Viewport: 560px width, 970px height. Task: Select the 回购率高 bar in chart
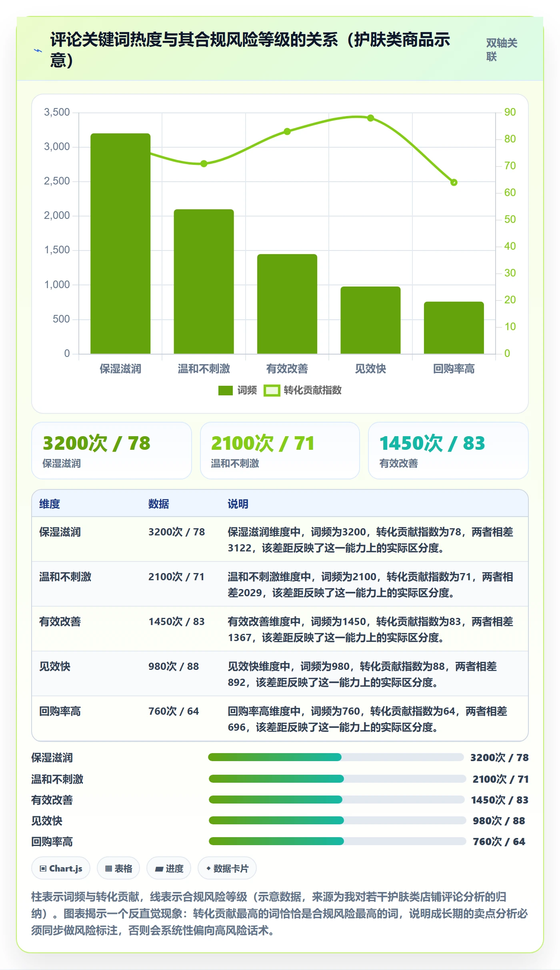[x=454, y=328]
